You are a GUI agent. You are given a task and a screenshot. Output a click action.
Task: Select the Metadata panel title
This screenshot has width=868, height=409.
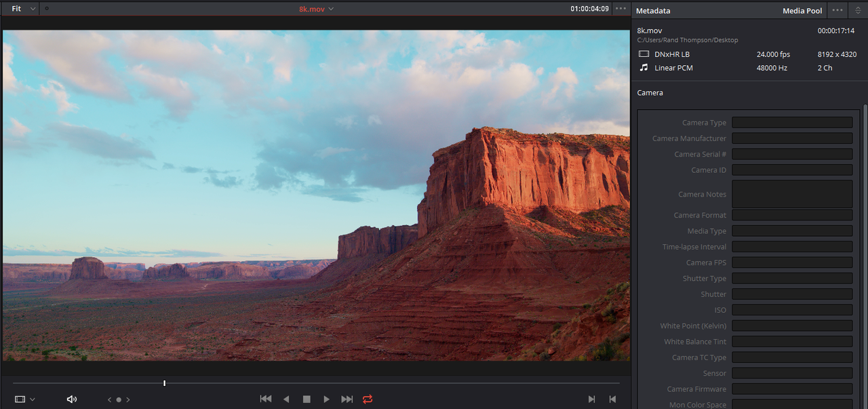[653, 10]
